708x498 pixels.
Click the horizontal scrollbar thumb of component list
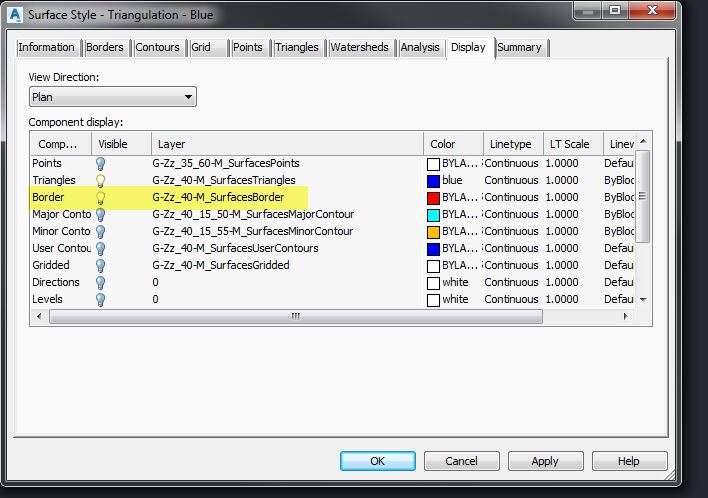[x=296, y=316]
